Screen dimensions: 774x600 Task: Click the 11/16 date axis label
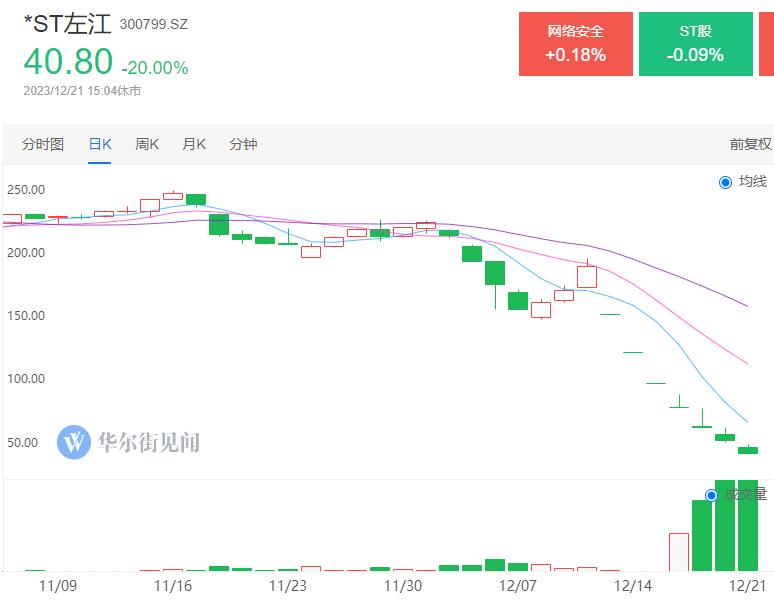click(173, 586)
